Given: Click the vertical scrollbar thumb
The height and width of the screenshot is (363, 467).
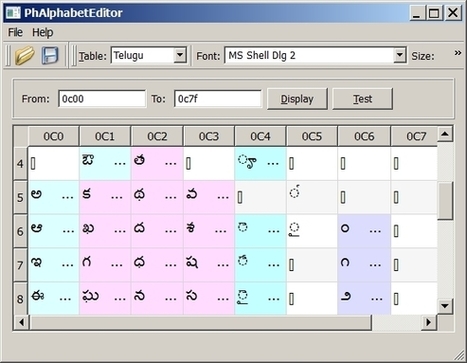Looking at the screenshot, I should pos(445,200).
